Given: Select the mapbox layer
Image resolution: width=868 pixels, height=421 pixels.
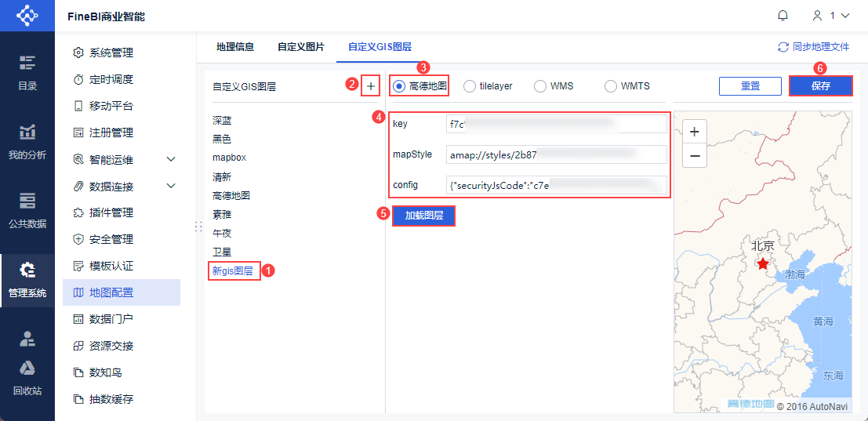Looking at the screenshot, I should (229, 158).
